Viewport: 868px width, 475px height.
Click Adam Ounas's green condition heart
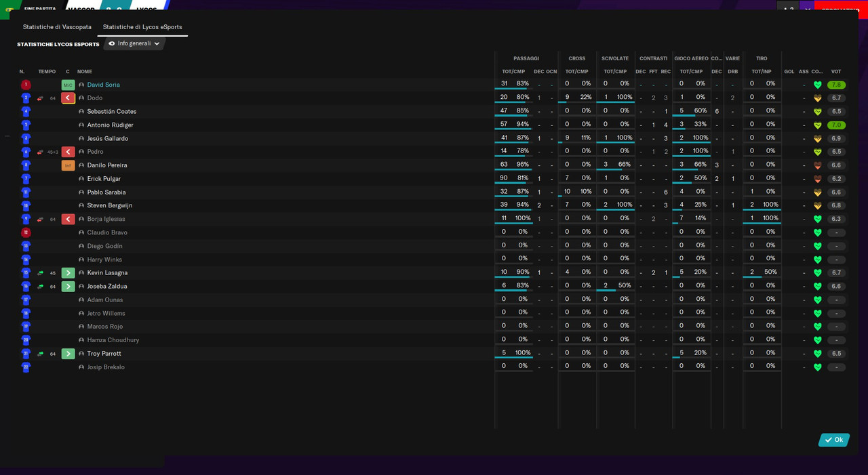[817, 300]
